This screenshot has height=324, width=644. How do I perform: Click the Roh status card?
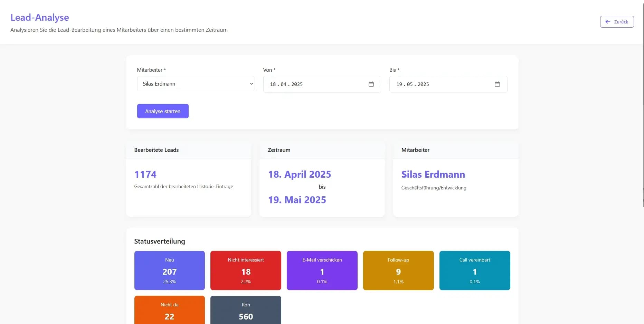pos(246,310)
